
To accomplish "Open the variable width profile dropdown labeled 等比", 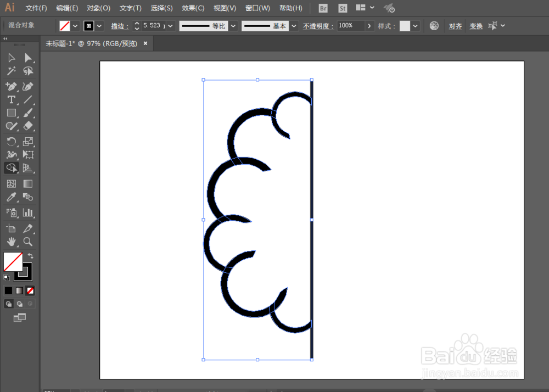I will (x=233, y=26).
